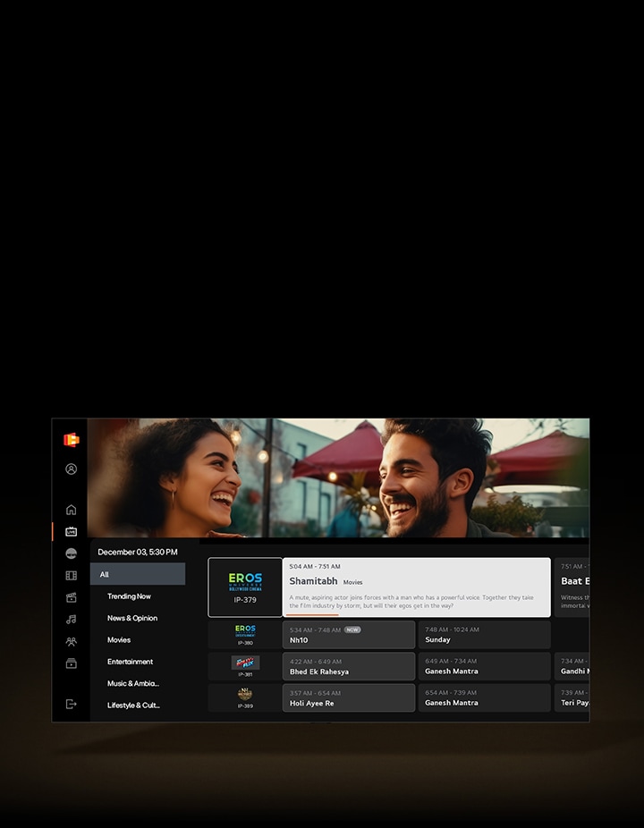Select the Music & Ambia... category
644x828 pixels.
(x=133, y=683)
